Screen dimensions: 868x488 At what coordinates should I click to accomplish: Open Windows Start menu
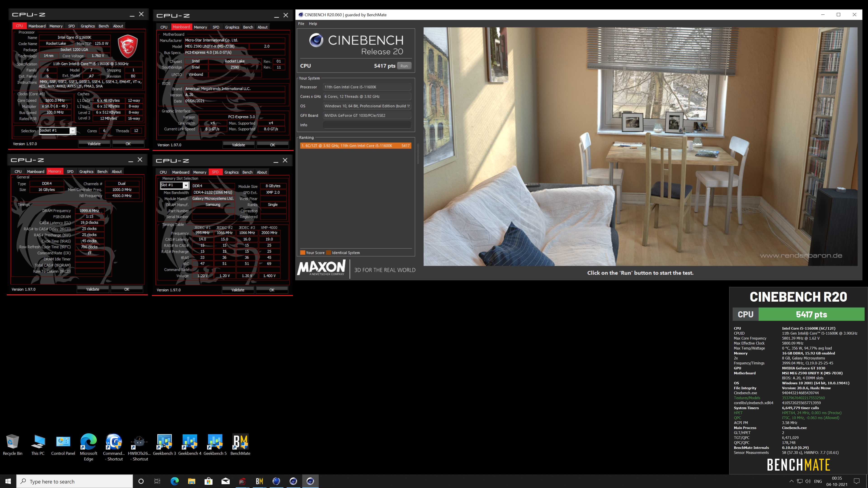(x=8, y=481)
